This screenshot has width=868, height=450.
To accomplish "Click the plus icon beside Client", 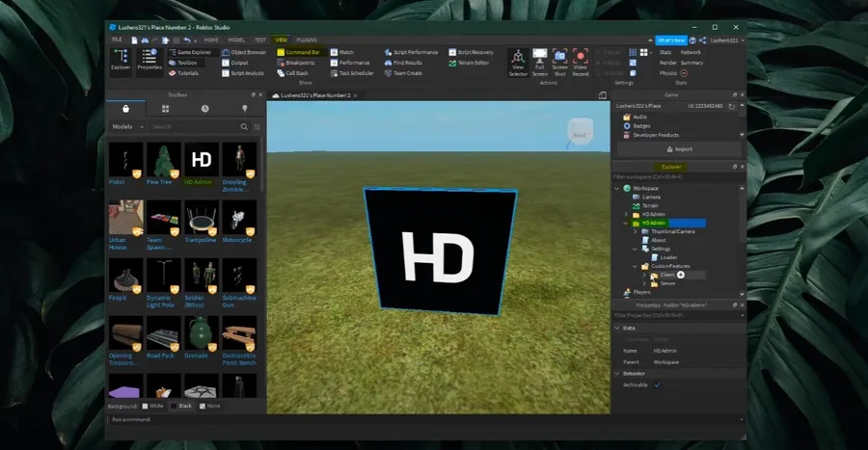I will (681, 275).
